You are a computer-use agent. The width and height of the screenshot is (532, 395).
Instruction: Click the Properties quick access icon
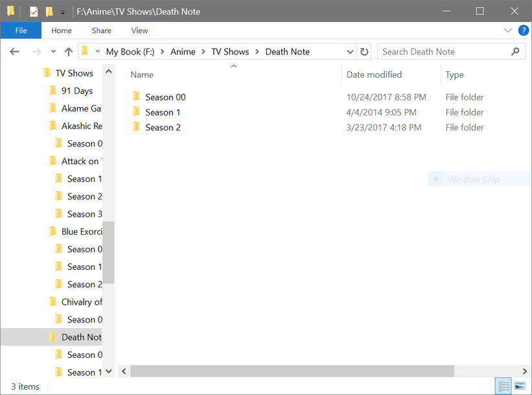coord(34,12)
